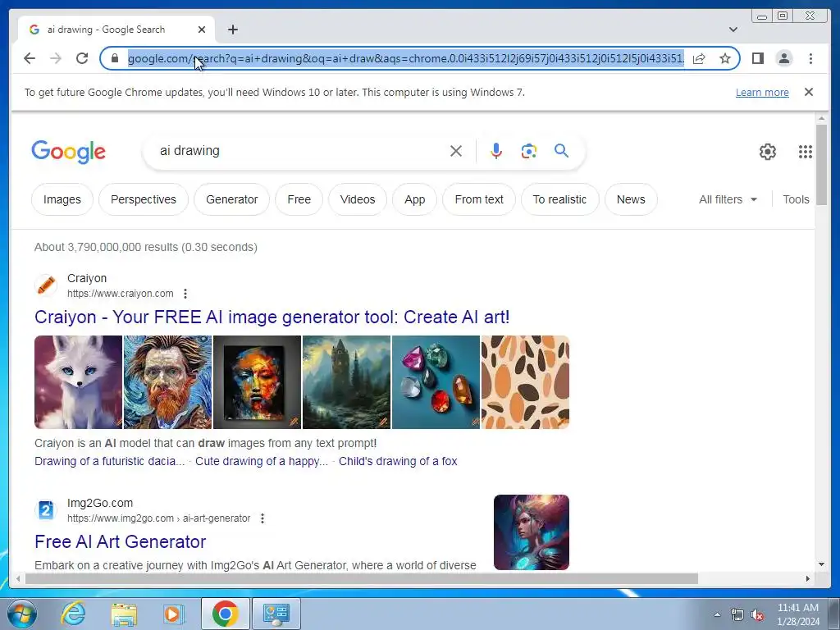840x630 pixels.
Task: Start voice search with microphone
Action: pyautogui.click(x=496, y=151)
